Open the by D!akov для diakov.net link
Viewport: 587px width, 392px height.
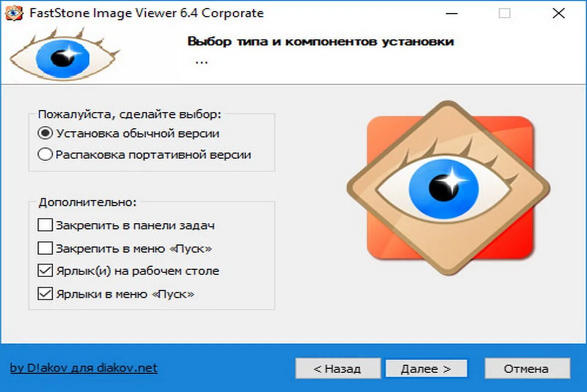pos(84,368)
